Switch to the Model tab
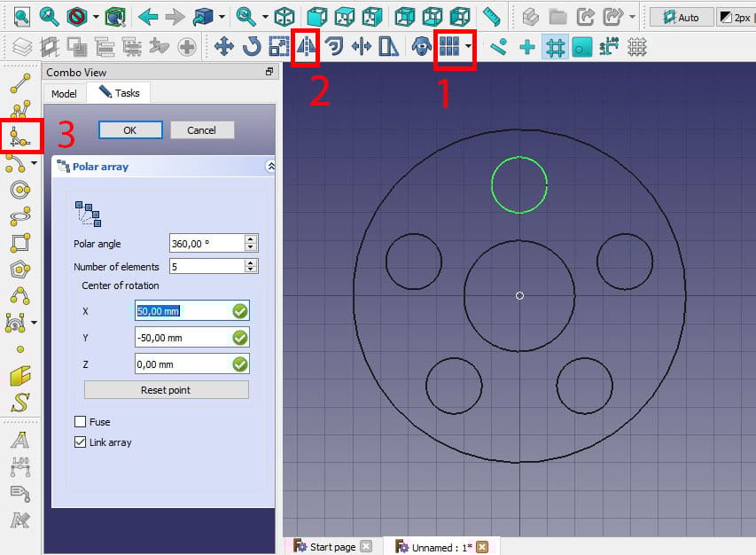This screenshot has width=756, height=555. click(x=64, y=94)
